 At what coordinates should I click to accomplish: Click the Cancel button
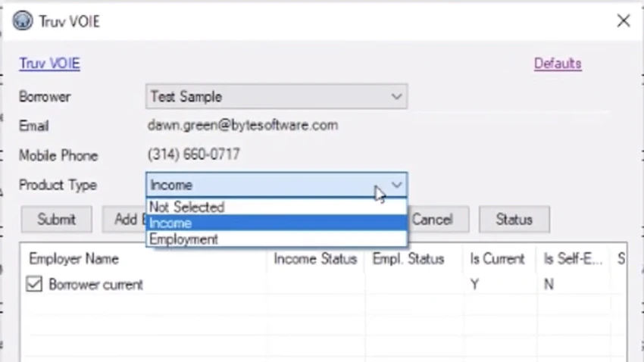click(x=438, y=220)
